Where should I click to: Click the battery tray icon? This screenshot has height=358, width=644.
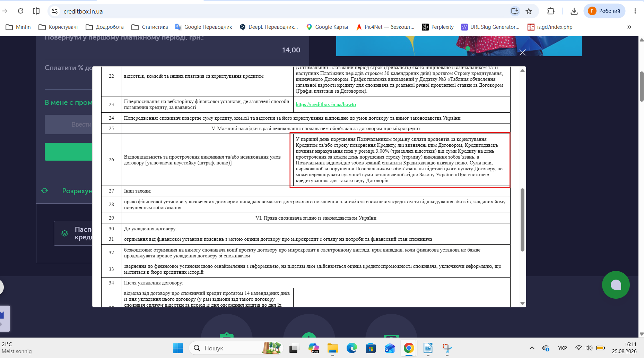coord(600,348)
